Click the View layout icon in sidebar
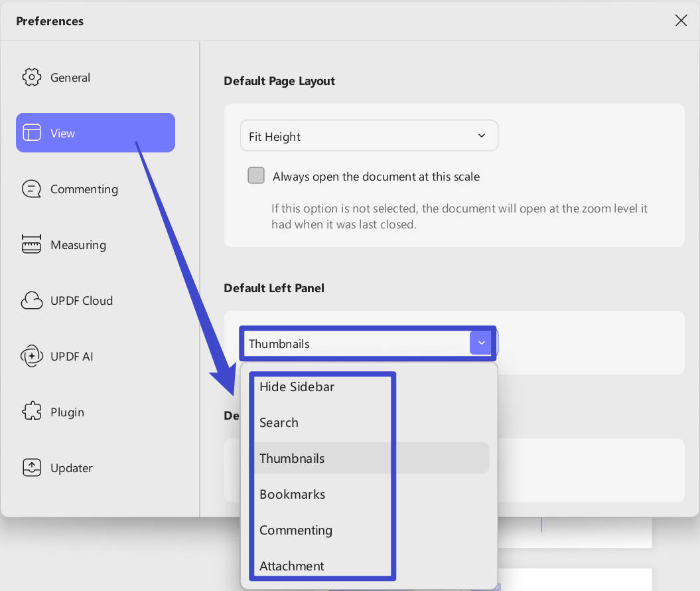 pos(32,133)
